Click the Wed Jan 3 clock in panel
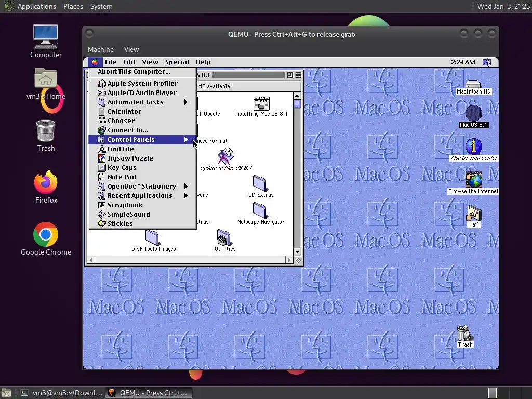This screenshot has height=399, width=532. (503, 6)
